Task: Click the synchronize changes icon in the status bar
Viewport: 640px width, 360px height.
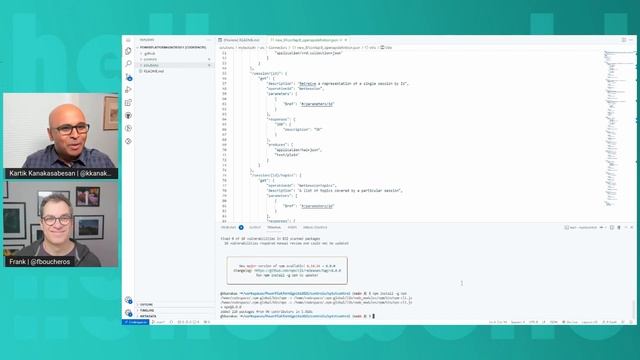Action: coord(171,322)
